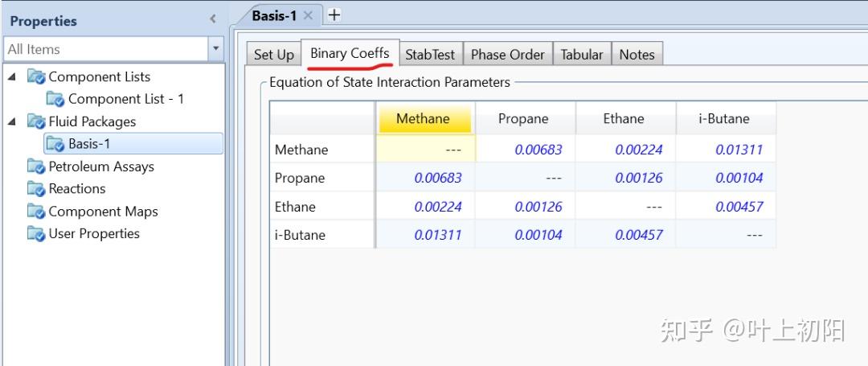Switch to the Set Up tab
Viewport: 868px width, 366px height.
coord(274,55)
